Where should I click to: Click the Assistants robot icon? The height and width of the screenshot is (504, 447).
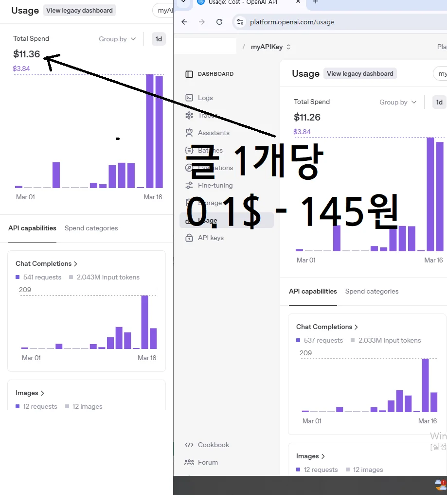[189, 132]
